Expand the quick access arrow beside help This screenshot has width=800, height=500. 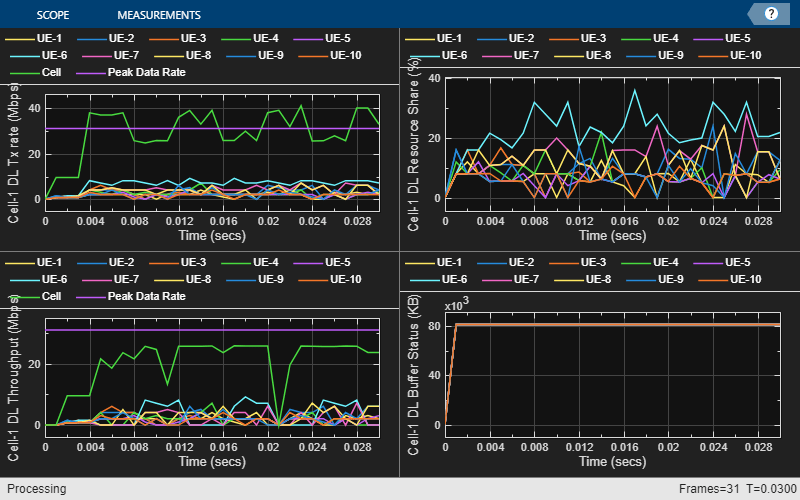click(754, 14)
